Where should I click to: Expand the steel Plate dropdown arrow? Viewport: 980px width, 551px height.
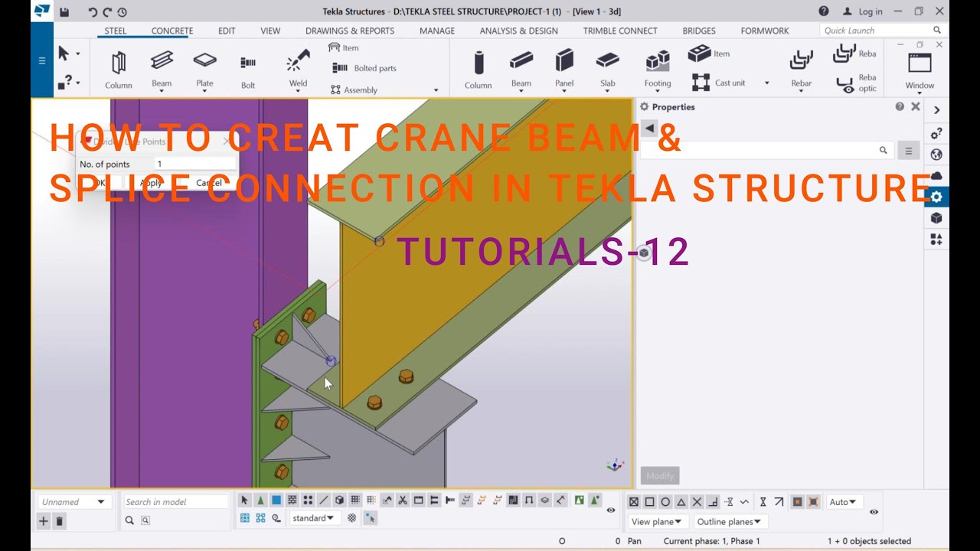[204, 91]
